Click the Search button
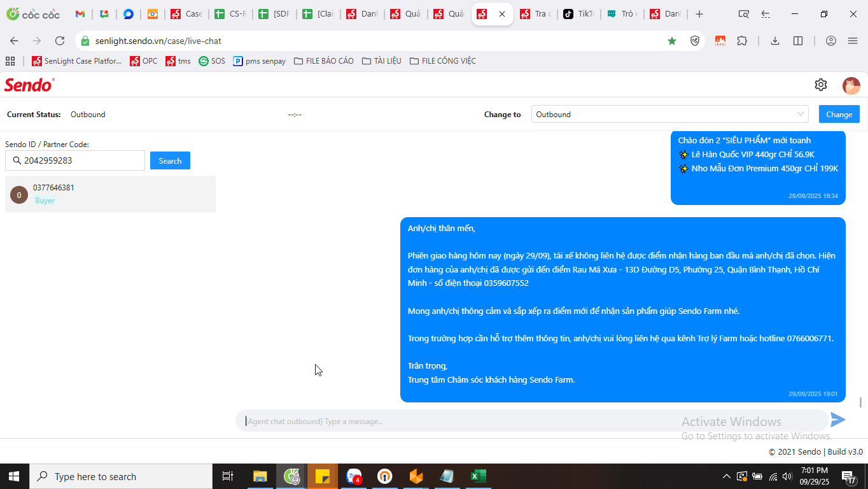This screenshot has height=489, width=868. (170, 161)
